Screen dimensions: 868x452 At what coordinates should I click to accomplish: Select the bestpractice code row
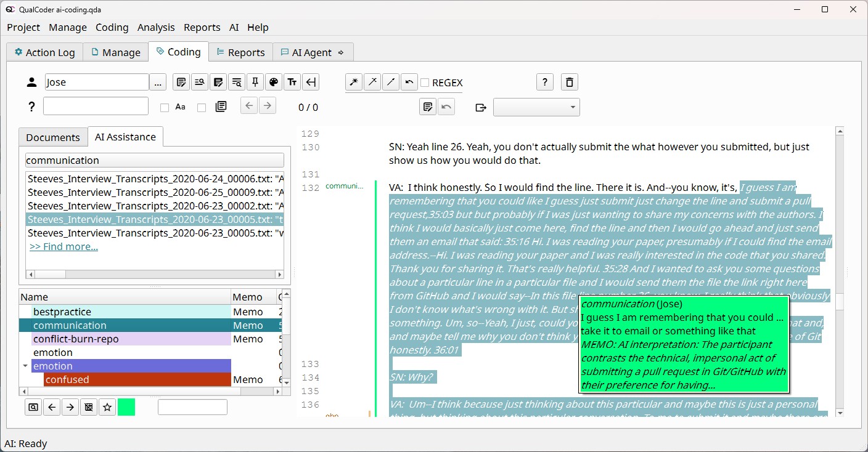point(131,312)
